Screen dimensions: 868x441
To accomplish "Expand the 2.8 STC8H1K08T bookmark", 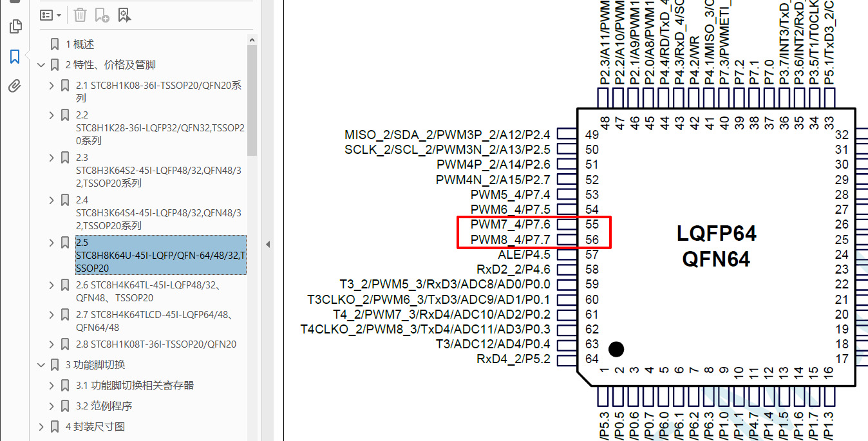I will 52,344.
